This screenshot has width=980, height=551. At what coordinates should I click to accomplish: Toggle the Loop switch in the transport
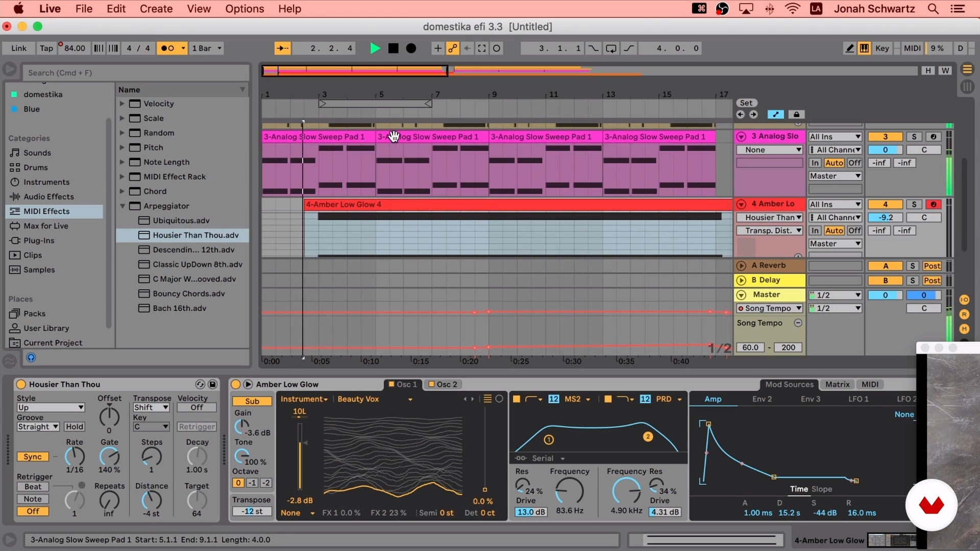tap(611, 48)
